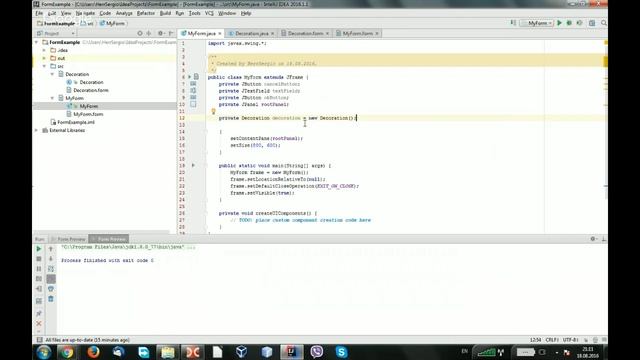The image size is (640, 360).
Task: Hide the Project tool window icon
Action: click(x=171, y=33)
